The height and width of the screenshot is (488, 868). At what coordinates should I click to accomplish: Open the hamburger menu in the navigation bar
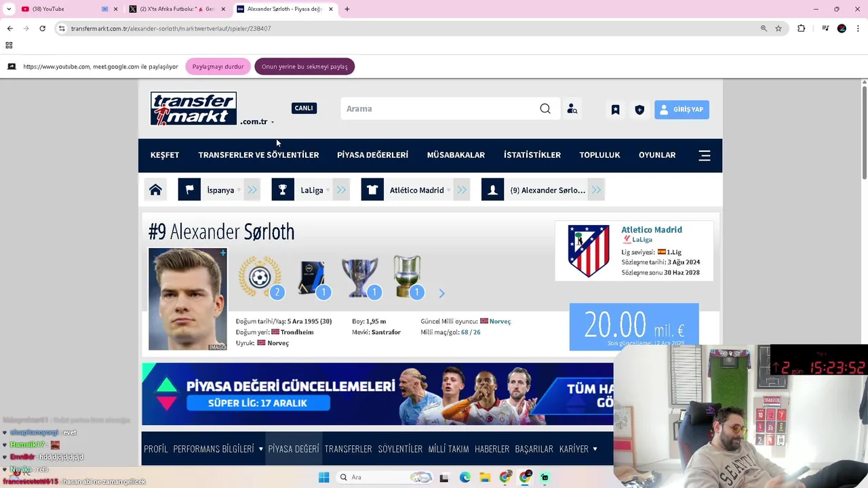tap(705, 155)
